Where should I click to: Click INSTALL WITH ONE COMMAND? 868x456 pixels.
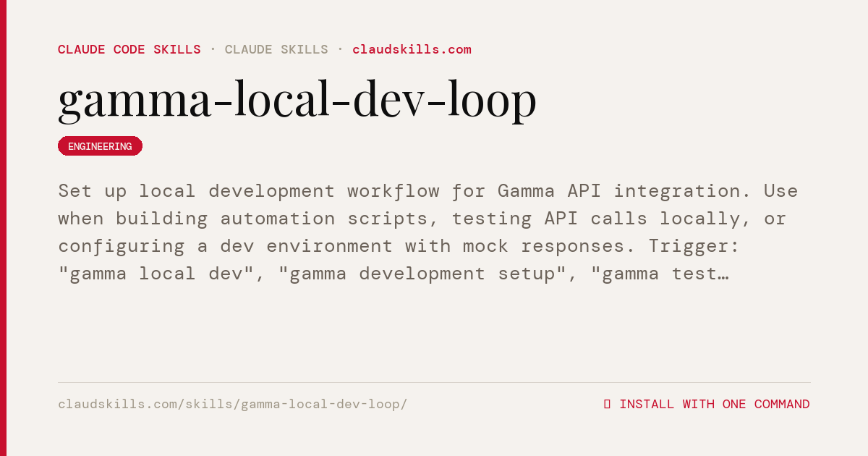[x=714, y=404]
